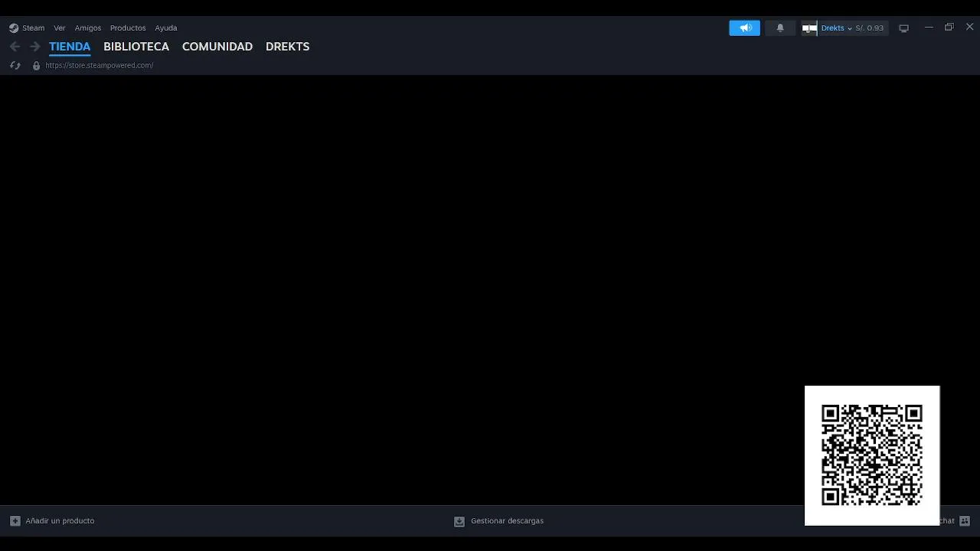
Task: Restore down the Steam window
Action: click(949, 28)
